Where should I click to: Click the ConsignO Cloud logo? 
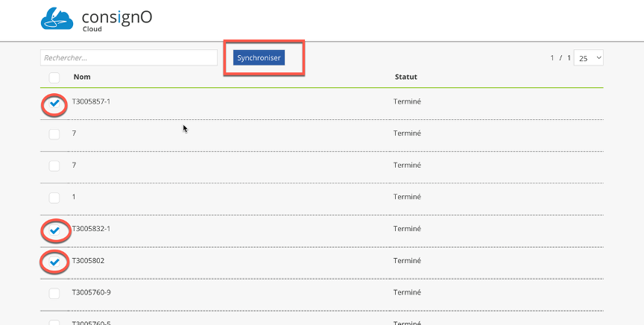click(x=95, y=19)
